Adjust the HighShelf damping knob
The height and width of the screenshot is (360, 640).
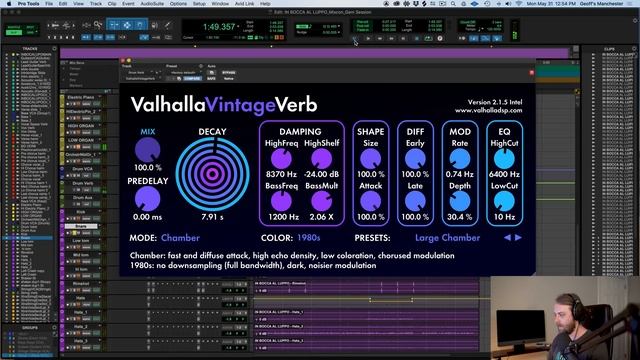tap(322, 159)
